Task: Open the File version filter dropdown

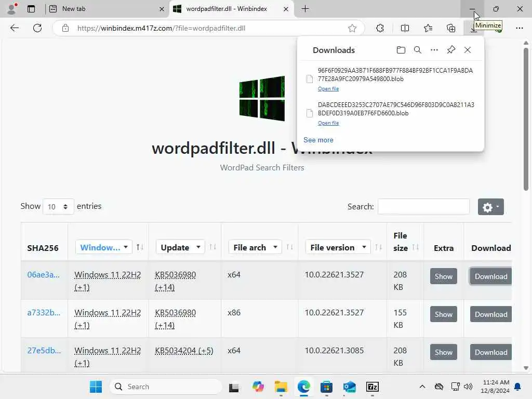Action: pyautogui.click(x=338, y=247)
